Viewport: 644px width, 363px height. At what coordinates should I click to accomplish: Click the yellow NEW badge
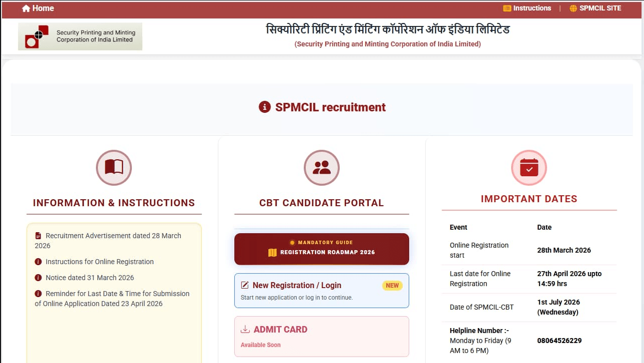point(392,286)
